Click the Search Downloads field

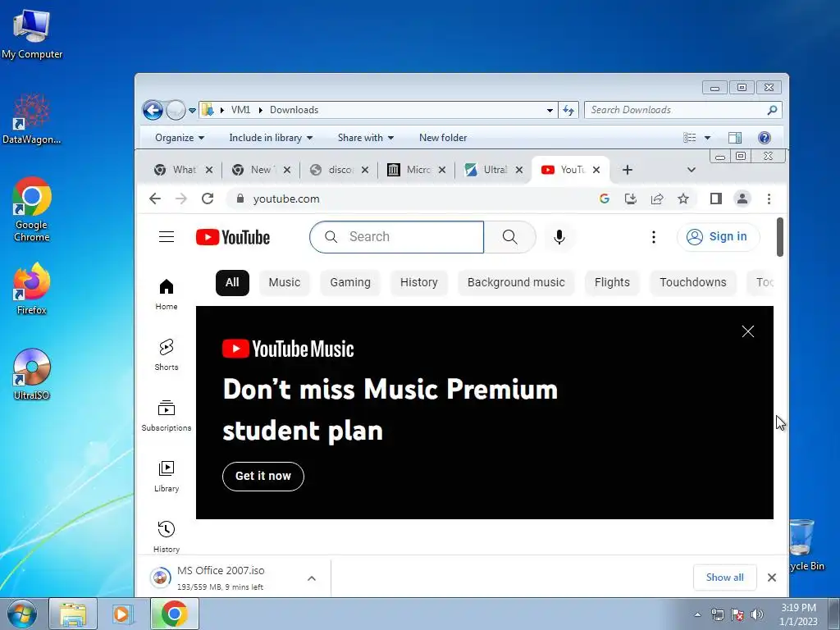coord(683,110)
